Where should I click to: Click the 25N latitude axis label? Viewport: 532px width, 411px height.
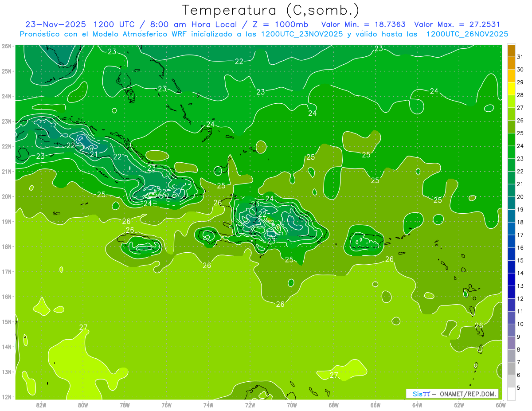pos(7,71)
